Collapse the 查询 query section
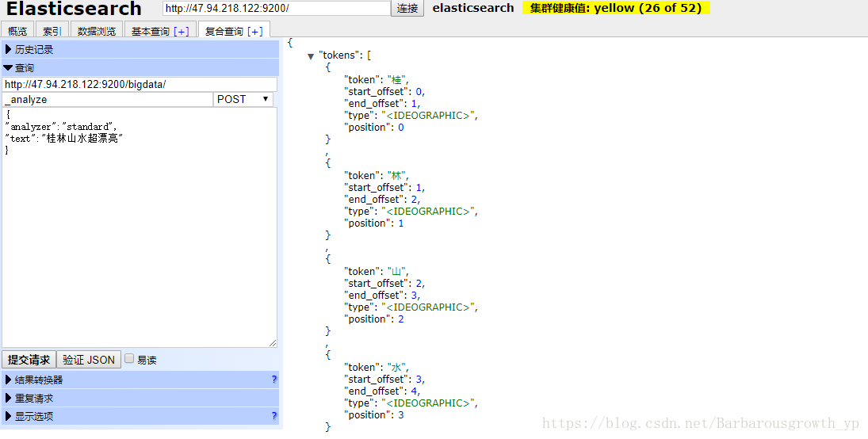The height and width of the screenshot is (439, 868). pos(140,67)
